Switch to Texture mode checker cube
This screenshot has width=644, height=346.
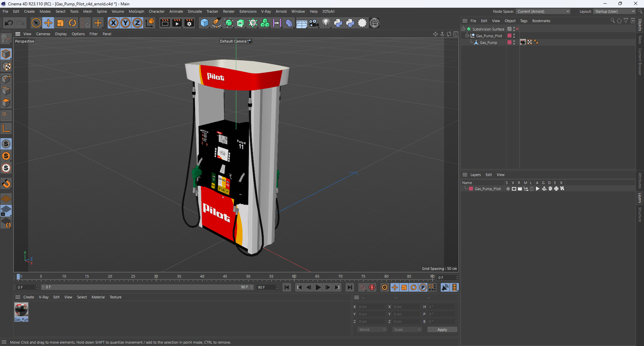(x=6, y=66)
